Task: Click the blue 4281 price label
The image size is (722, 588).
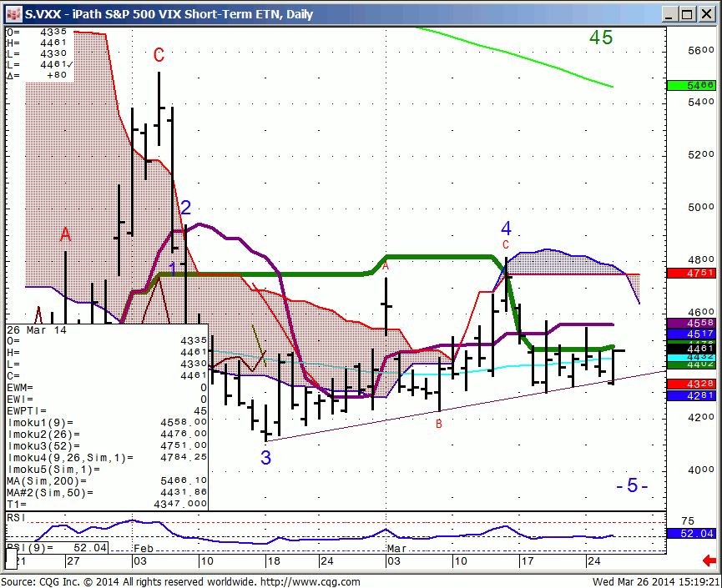Action: (x=691, y=395)
